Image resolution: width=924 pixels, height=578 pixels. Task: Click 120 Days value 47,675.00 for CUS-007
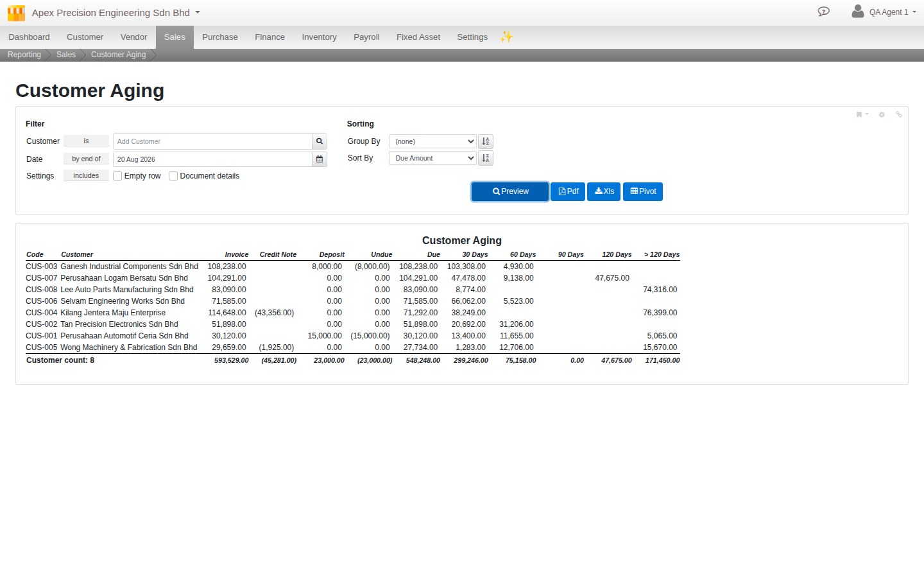pos(612,278)
